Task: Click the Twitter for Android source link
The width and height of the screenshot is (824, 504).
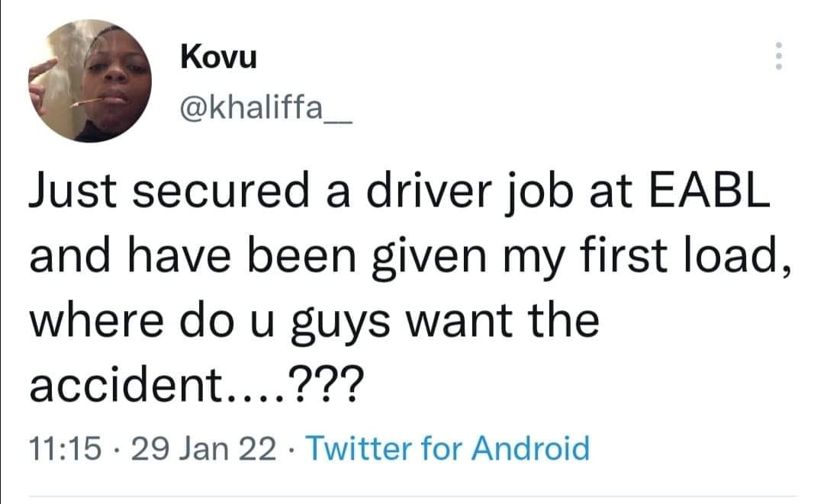Action: point(448,448)
